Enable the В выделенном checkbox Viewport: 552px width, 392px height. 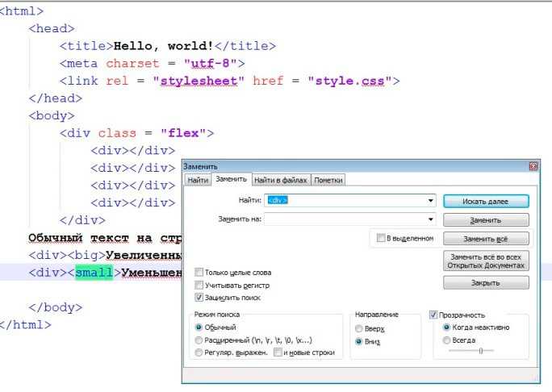click(x=381, y=238)
